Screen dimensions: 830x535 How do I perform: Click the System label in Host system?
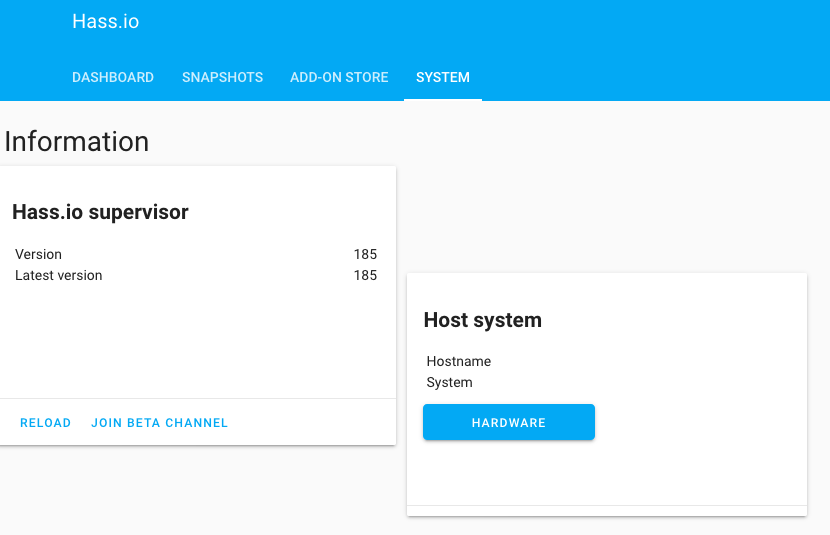point(449,383)
